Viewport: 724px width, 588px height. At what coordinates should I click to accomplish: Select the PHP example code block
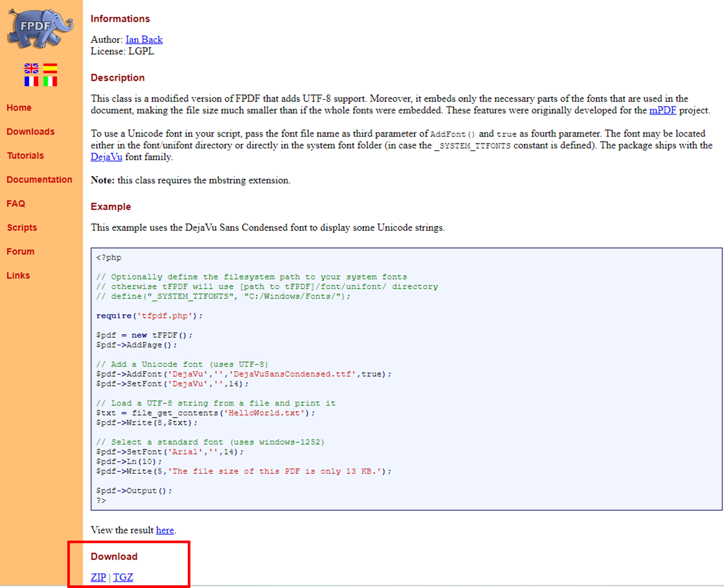(x=407, y=378)
